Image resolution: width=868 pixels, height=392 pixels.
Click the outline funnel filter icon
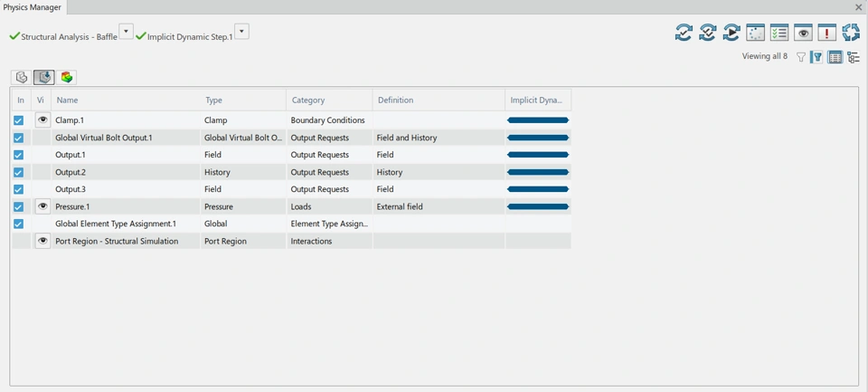800,57
